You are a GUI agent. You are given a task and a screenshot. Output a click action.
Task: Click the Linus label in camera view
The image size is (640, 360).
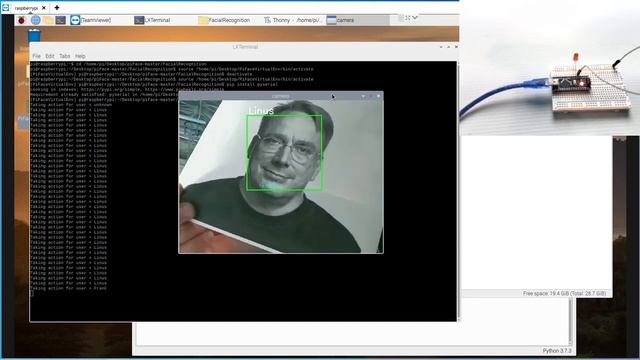pyautogui.click(x=261, y=111)
